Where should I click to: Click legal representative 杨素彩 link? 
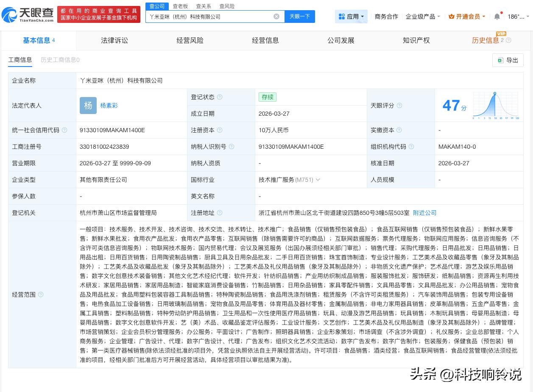pos(109,106)
